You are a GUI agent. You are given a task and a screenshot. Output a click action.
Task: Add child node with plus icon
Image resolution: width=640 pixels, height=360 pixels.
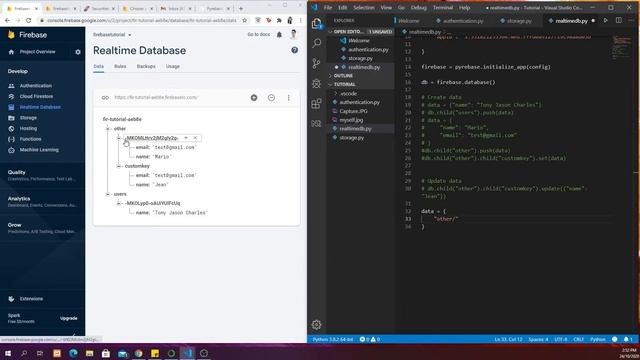pos(254,98)
